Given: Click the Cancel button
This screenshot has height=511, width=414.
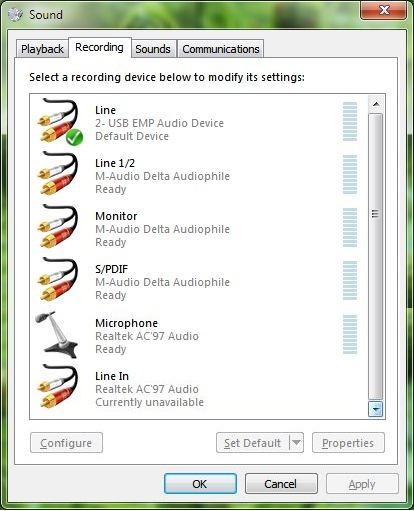Looking at the screenshot, I should click(x=281, y=484).
